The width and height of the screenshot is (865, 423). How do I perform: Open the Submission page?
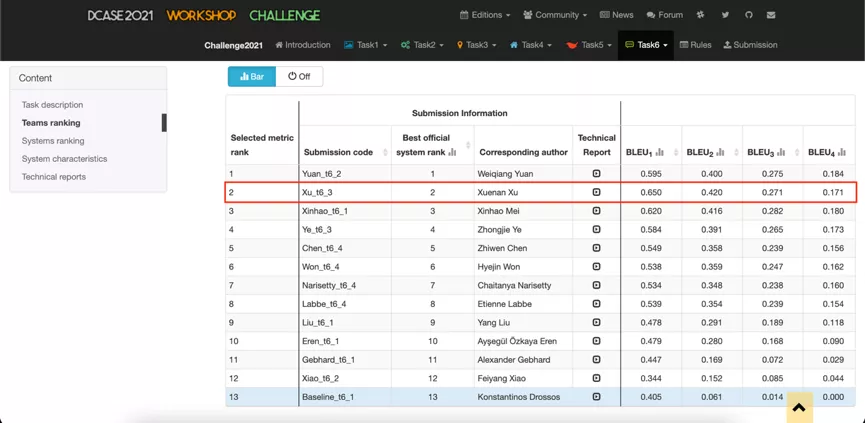click(750, 45)
